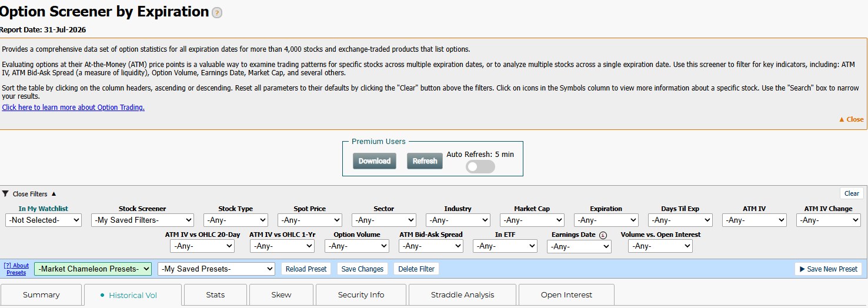Viewport: 868px width, 308px height.
Task: Click the Auto Refresh: 5 min text
Action: click(480, 155)
